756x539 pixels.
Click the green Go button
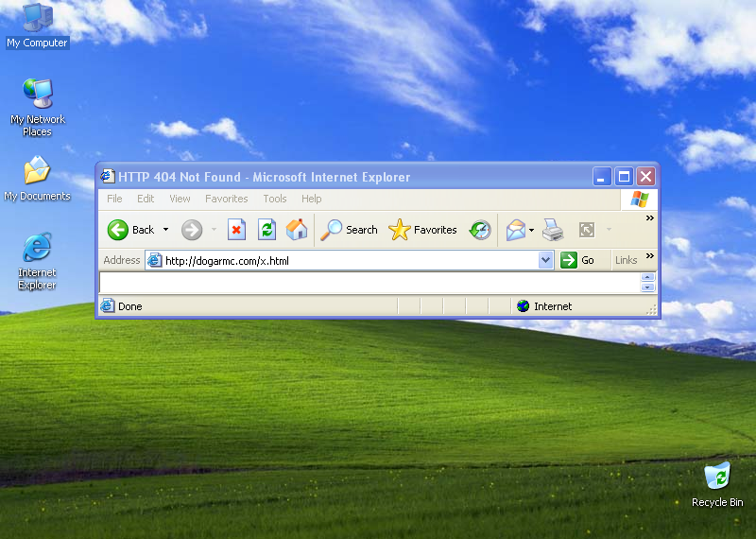(577, 260)
